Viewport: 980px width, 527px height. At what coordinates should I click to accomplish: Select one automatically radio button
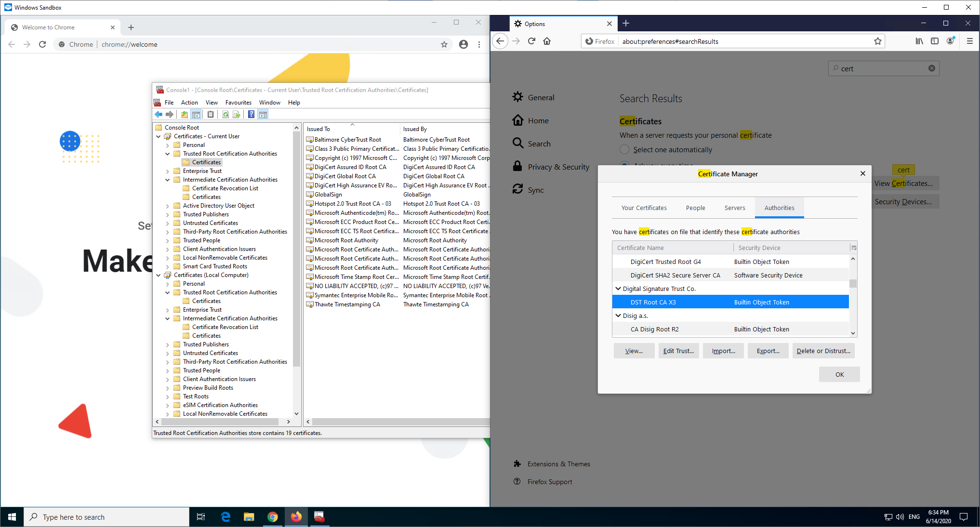624,150
